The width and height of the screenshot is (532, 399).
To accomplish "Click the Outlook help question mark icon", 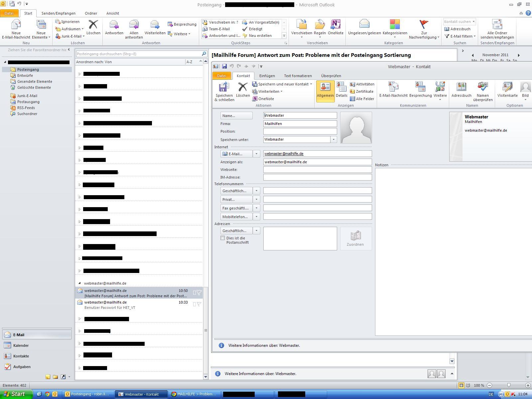I will tap(528, 13).
